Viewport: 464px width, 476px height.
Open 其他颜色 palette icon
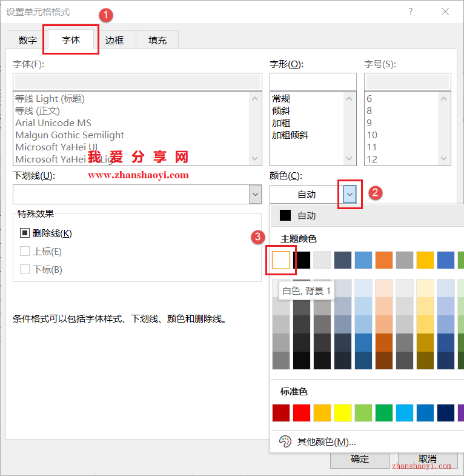tap(285, 441)
